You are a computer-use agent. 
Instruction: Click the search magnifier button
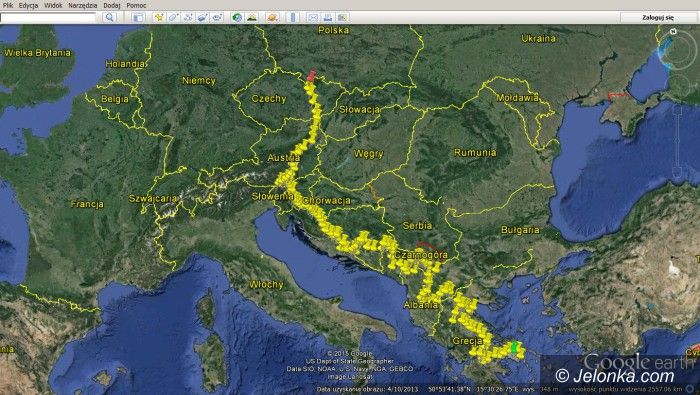click(110, 17)
